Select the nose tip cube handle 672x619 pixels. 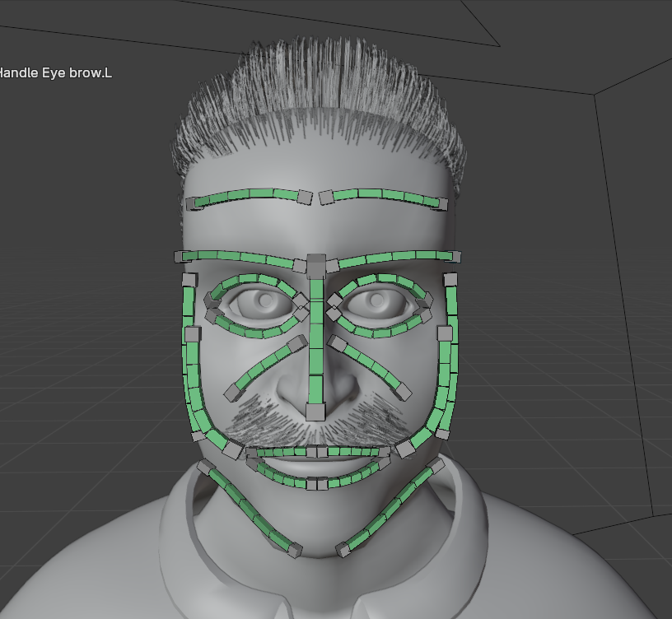coord(315,412)
